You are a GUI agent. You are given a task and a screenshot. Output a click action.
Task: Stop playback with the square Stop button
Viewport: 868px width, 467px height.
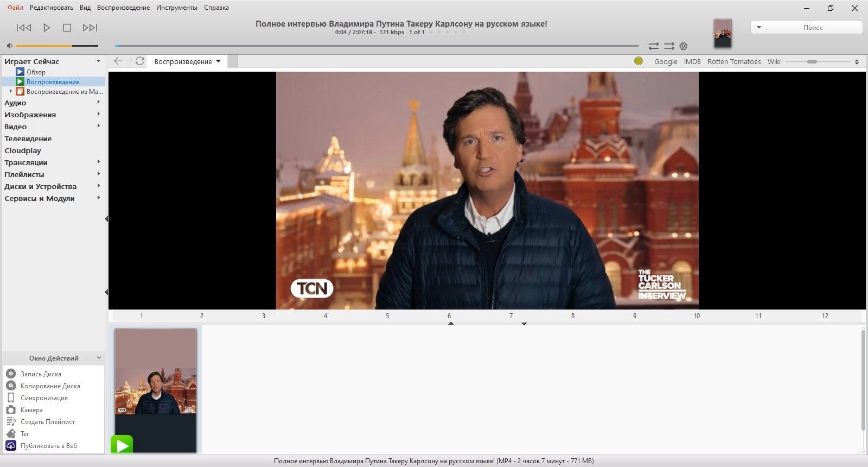(67, 28)
